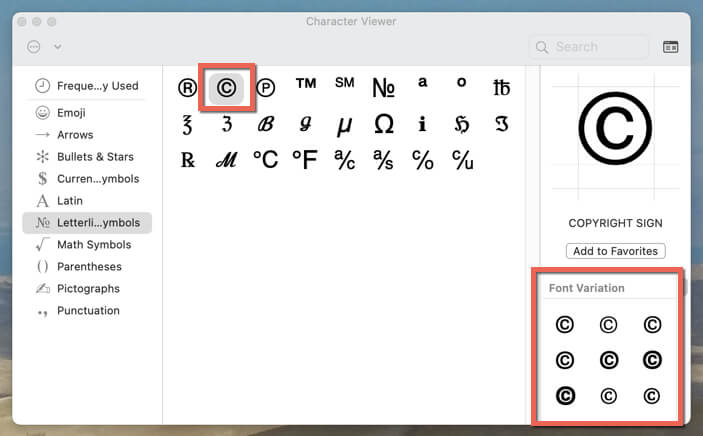Click the sound recording copyright ℗ symbol

(266, 88)
